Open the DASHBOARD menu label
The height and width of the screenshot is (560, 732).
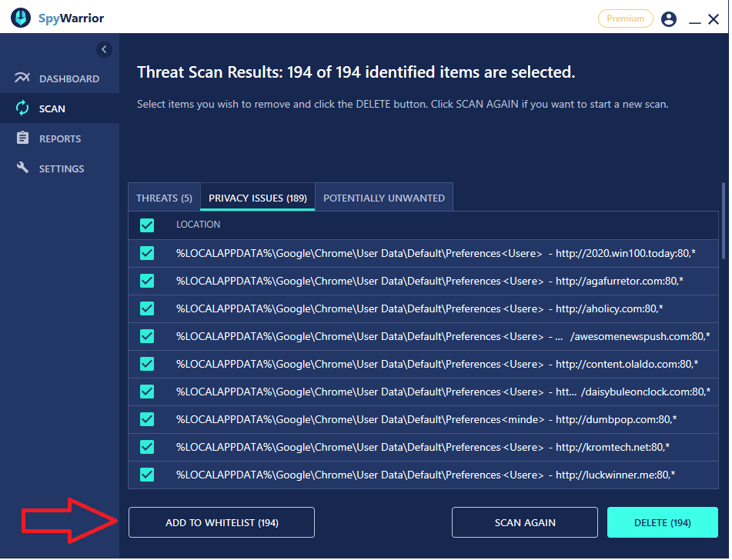click(69, 79)
